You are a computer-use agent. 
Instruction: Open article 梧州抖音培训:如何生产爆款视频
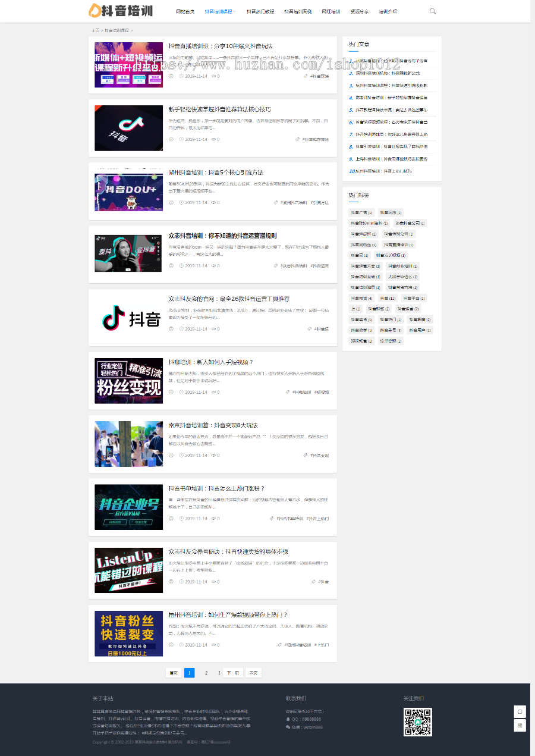click(228, 614)
